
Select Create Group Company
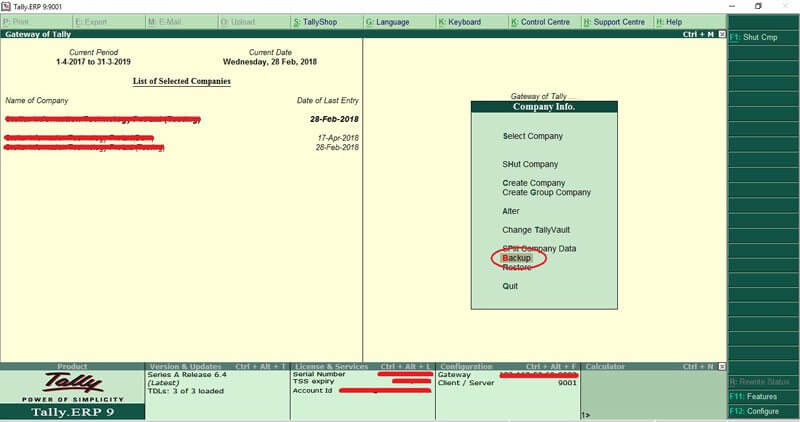pos(546,192)
